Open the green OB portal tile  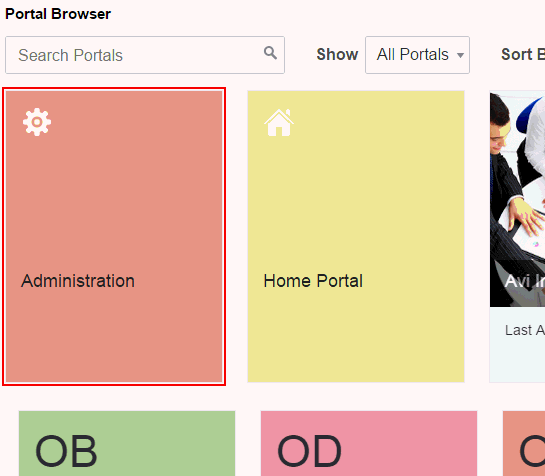click(127, 443)
